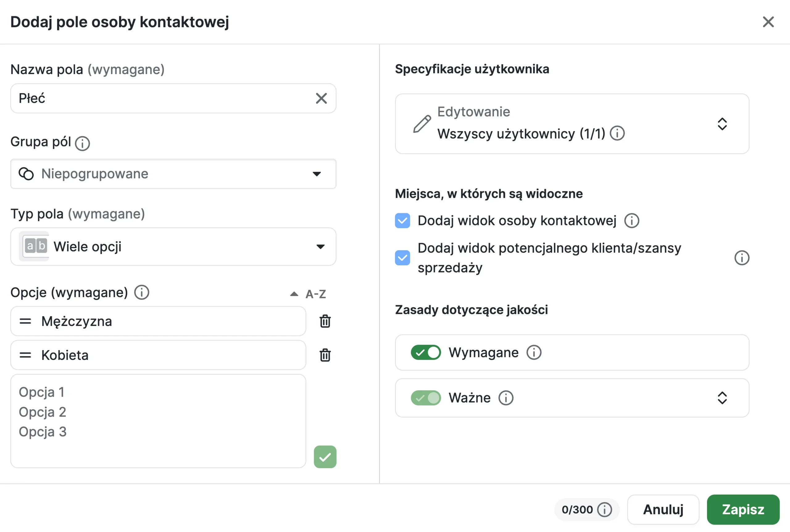The image size is (790, 532).
Task: Click the Niepogrupowane group icon
Action: point(26,174)
